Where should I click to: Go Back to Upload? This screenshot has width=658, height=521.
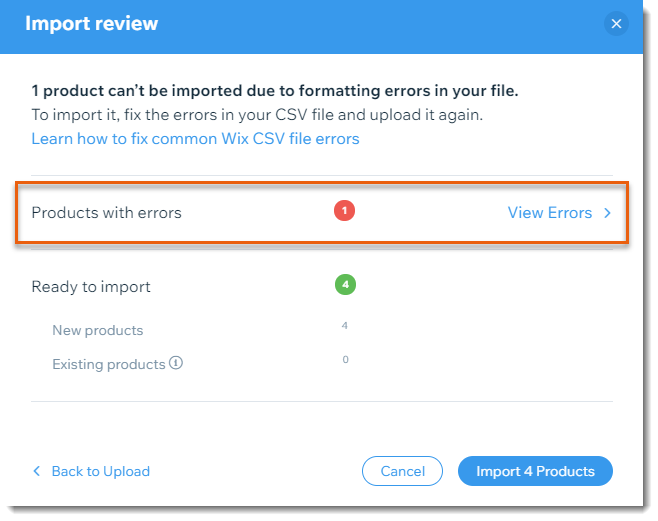[100, 471]
